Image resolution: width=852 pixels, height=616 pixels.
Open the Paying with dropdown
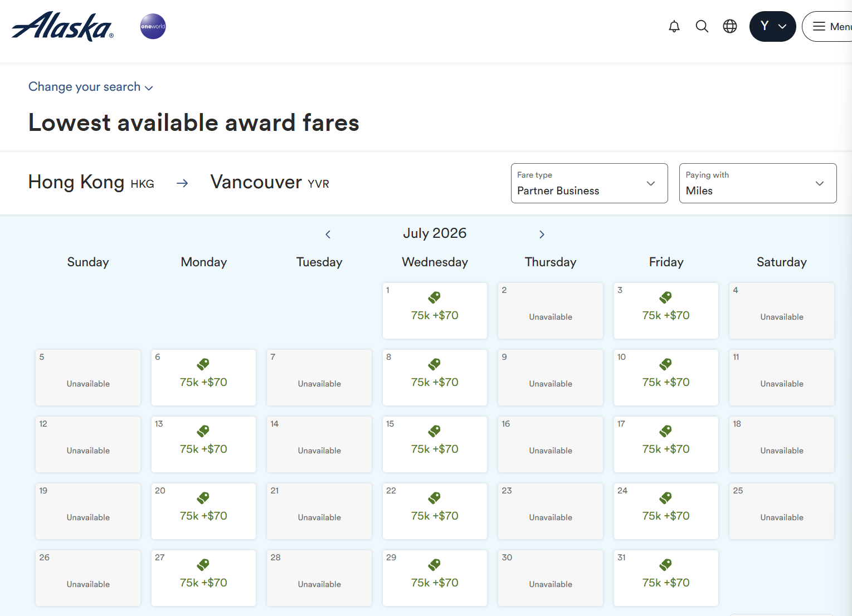click(x=757, y=183)
